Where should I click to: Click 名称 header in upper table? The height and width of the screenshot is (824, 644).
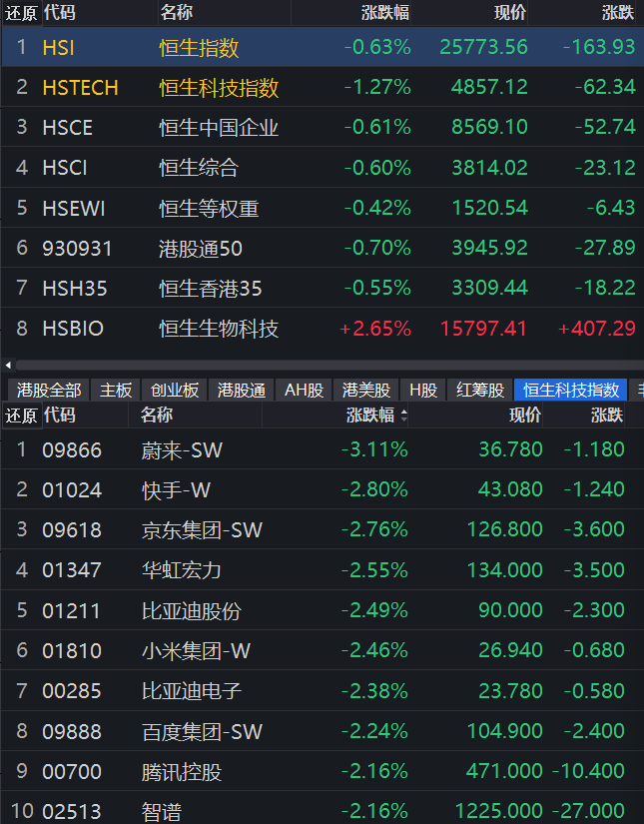tap(177, 12)
